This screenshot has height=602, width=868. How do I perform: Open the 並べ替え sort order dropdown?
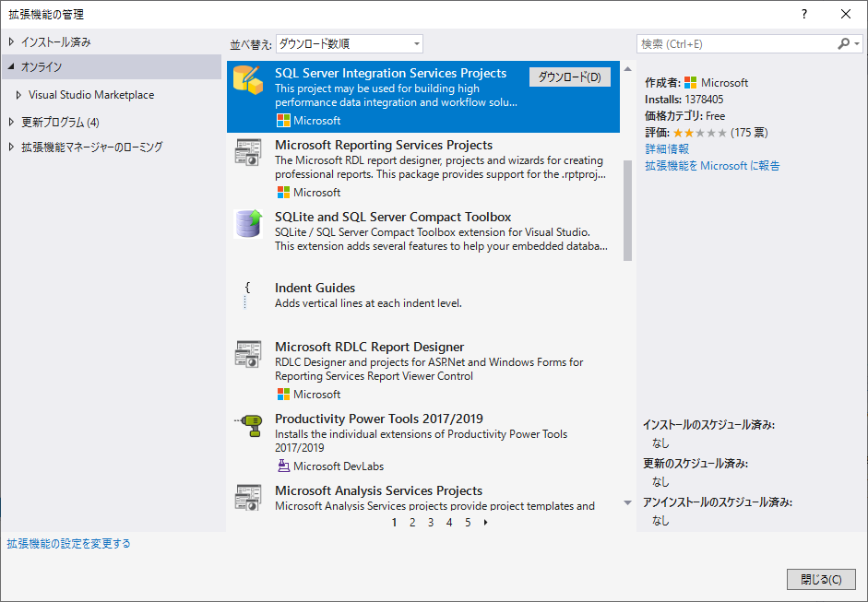coord(349,43)
